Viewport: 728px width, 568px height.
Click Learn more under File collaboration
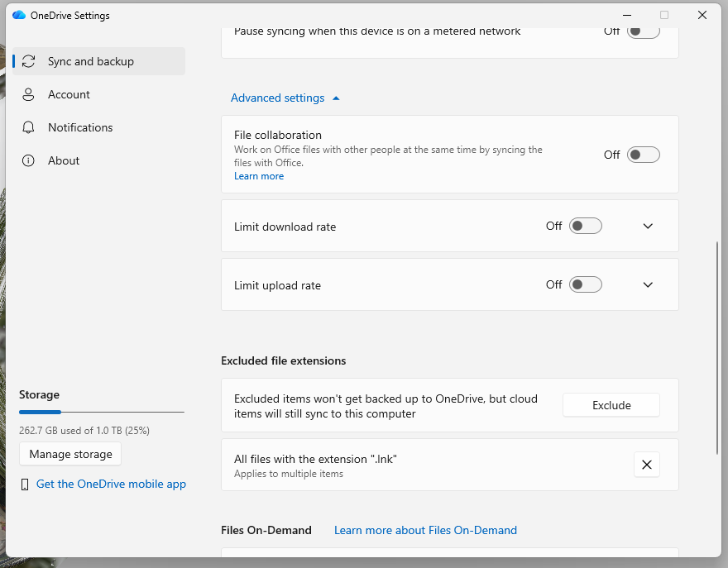(x=259, y=176)
